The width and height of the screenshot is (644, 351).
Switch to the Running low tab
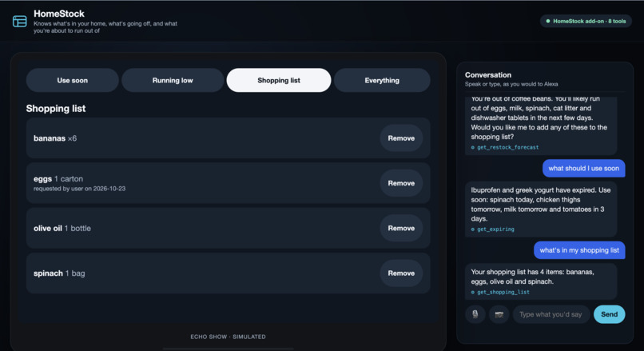click(x=173, y=80)
